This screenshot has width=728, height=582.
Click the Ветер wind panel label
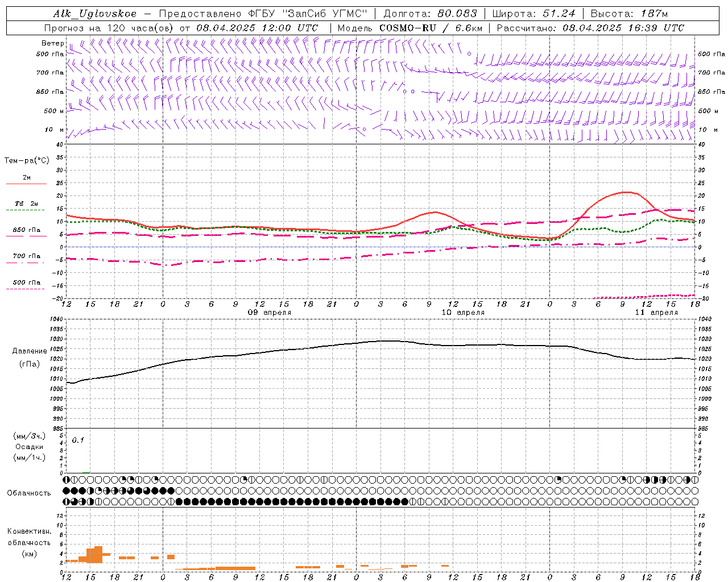click(52, 43)
